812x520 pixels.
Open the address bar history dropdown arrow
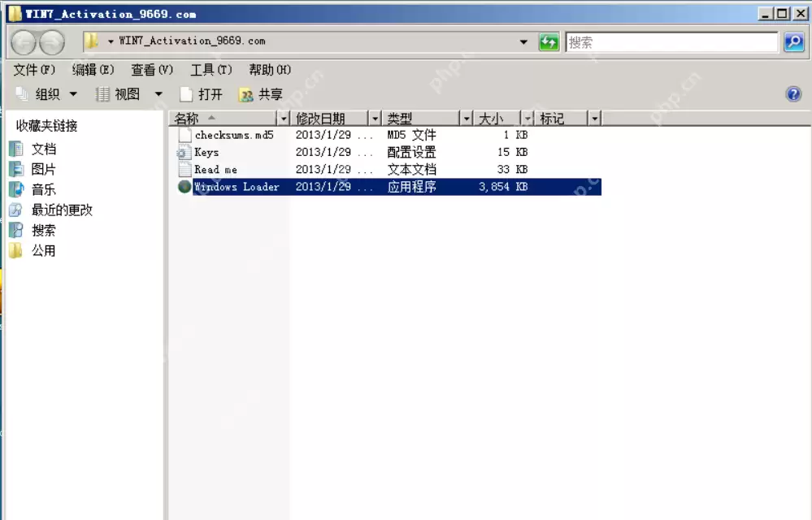point(523,41)
